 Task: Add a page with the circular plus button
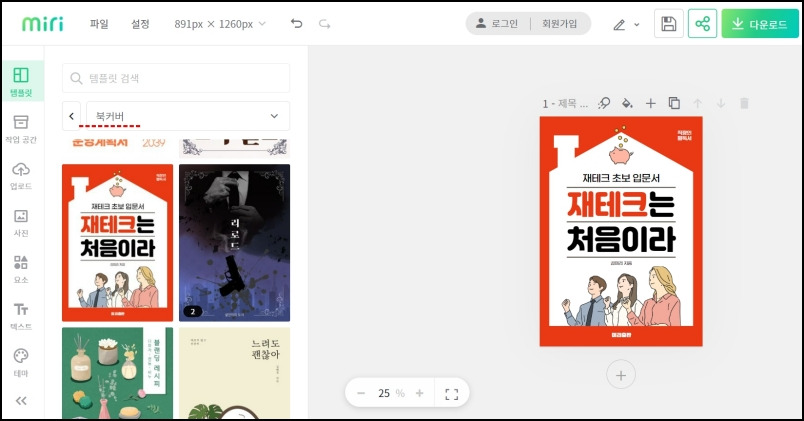pyautogui.click(x=620, y=375)
